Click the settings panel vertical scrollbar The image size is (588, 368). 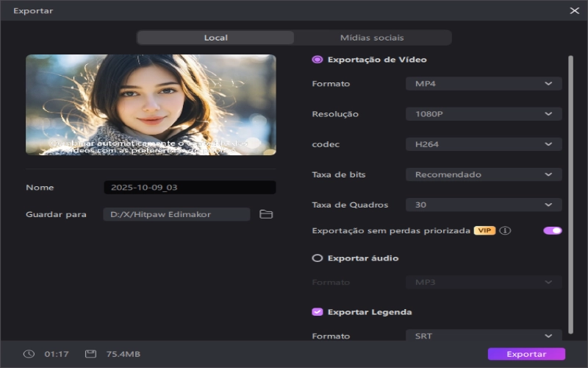coord(571,194)
